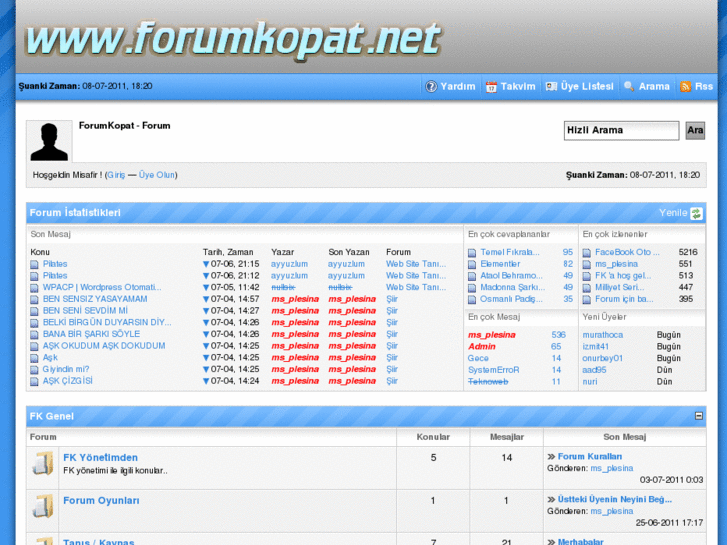The image size is (727, 545).
Task: Click the Giriş login link
Action: coord(116,175)
